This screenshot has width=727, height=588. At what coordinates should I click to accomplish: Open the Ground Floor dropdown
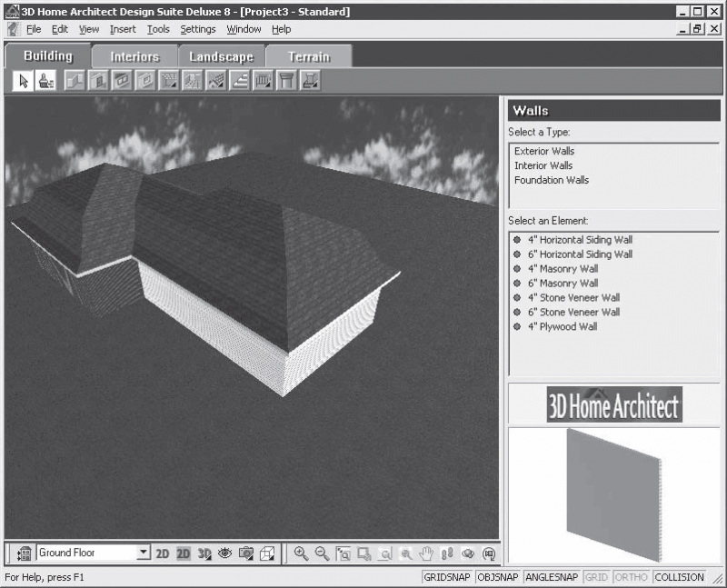pyautogui.click(x=144, y=553)
